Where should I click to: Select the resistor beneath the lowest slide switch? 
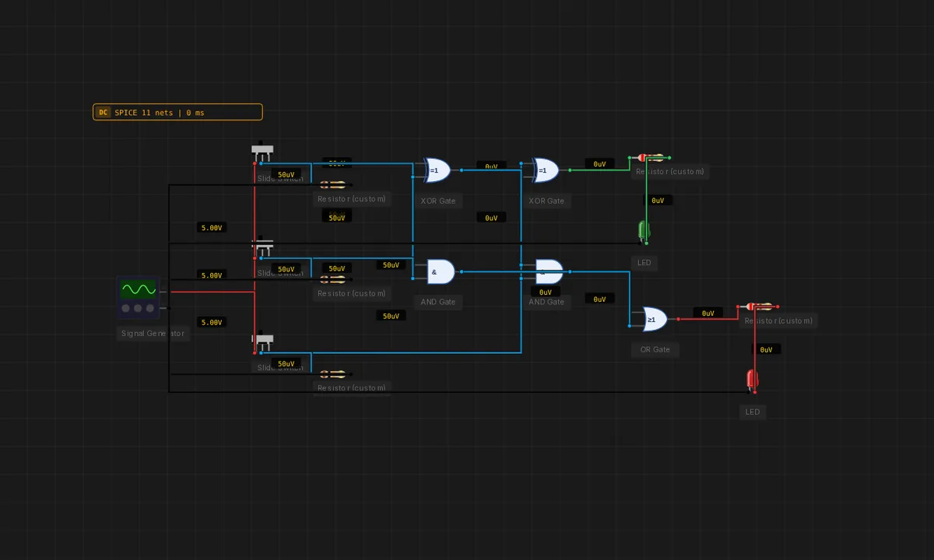point(334,374)
